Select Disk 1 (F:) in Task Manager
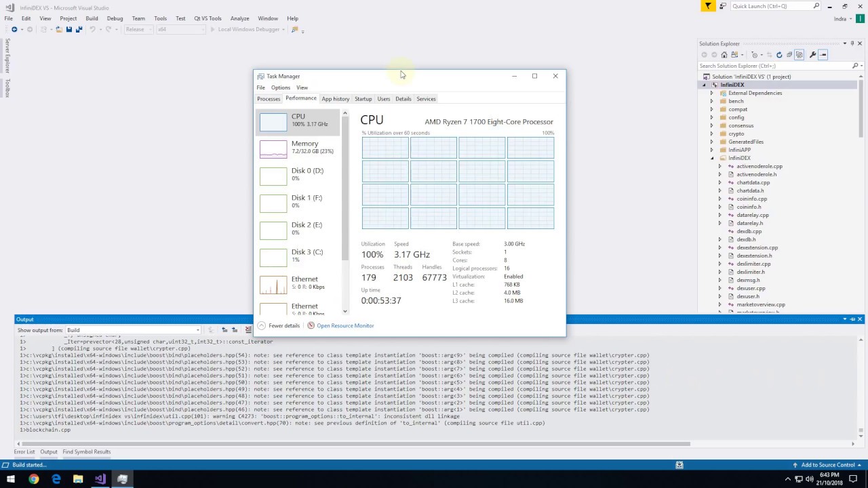Viewport: 868px width, 488px height. [x=299, y=202]
